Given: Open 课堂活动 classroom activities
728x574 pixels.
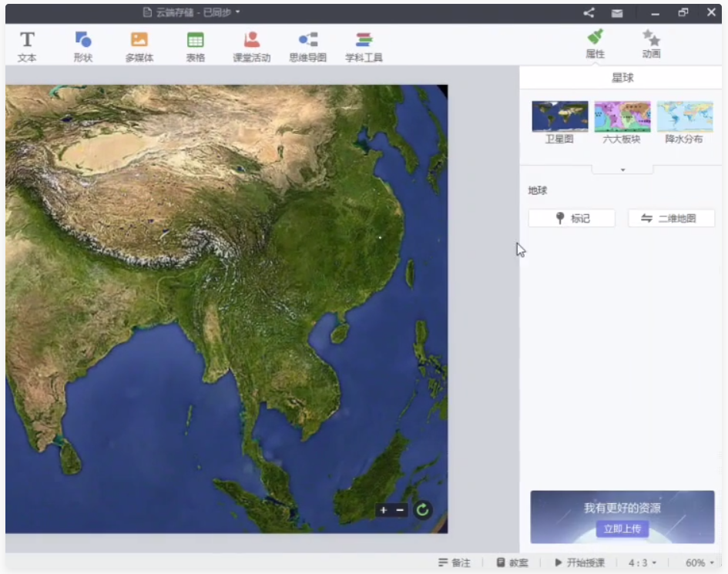Looking at the screenshot, I should 252,46.
